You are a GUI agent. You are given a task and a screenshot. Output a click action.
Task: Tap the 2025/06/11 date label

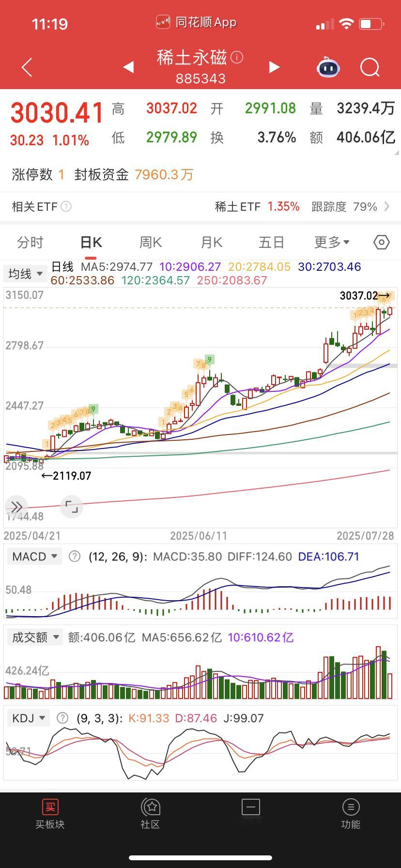click(199, 536)
